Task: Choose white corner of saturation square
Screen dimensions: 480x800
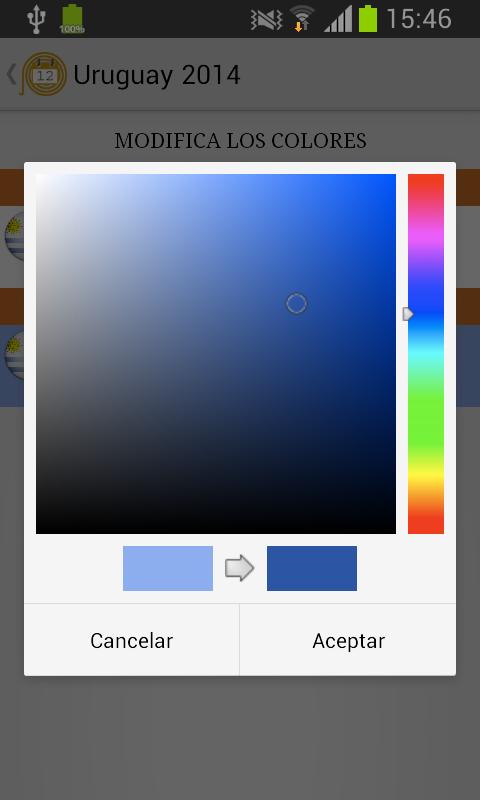Action: (x=40, y=178)
